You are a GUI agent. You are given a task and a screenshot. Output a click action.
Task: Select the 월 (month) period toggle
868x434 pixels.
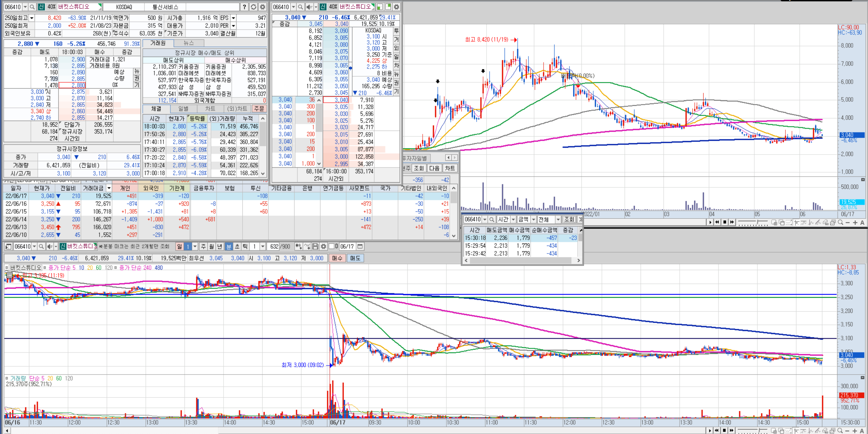(x=211, y=246)
